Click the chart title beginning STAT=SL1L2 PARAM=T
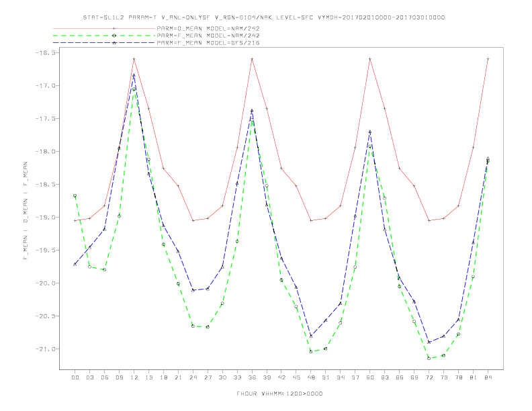Image resolution: width=532 pixels, height=411 pixels. tap(263, 17)
